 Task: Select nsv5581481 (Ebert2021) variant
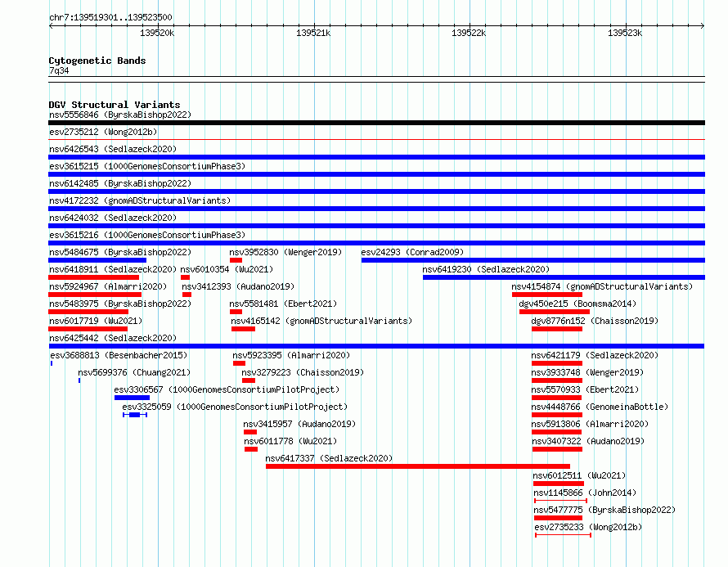point(283,304)
